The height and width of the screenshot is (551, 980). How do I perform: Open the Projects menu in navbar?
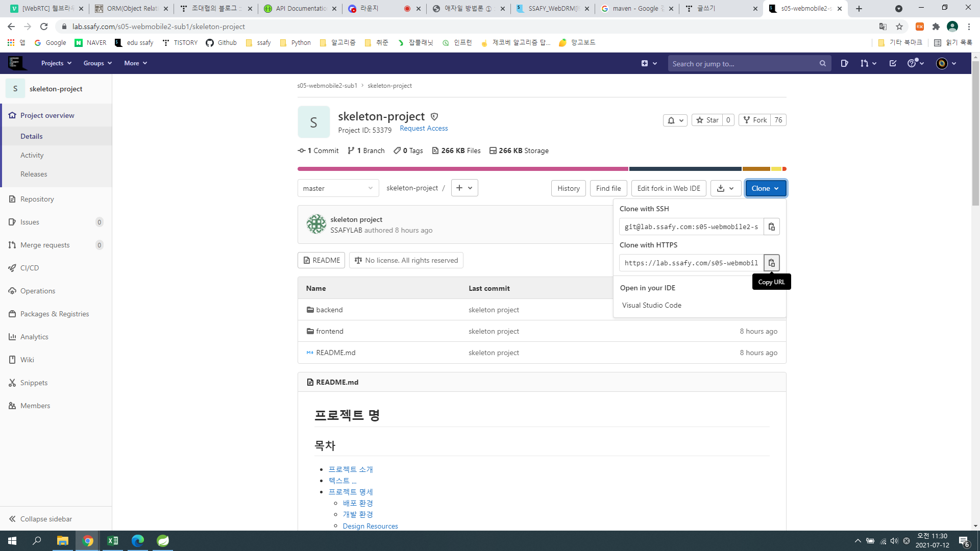click(x=56, y=63)
